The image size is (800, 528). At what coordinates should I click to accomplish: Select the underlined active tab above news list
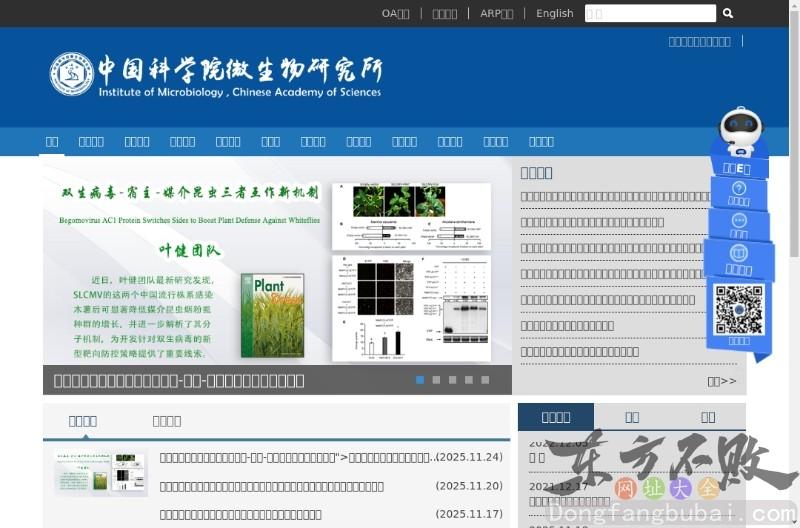(83, 421)
